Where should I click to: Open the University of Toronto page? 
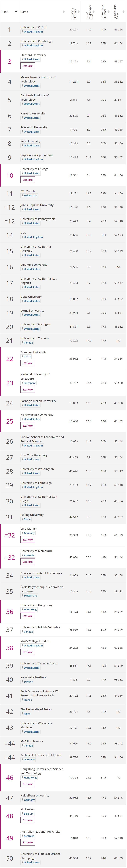34,338
